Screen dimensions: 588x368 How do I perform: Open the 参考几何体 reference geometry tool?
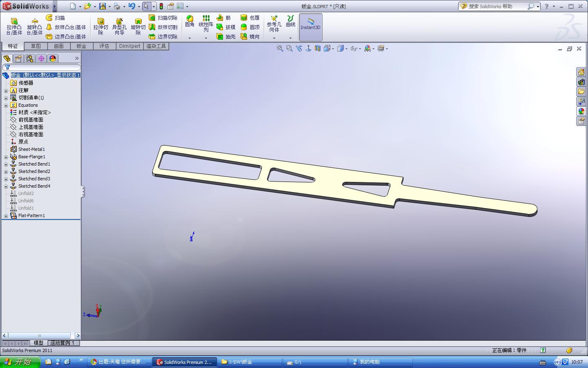pyautogui.click(x=274, y=24)
